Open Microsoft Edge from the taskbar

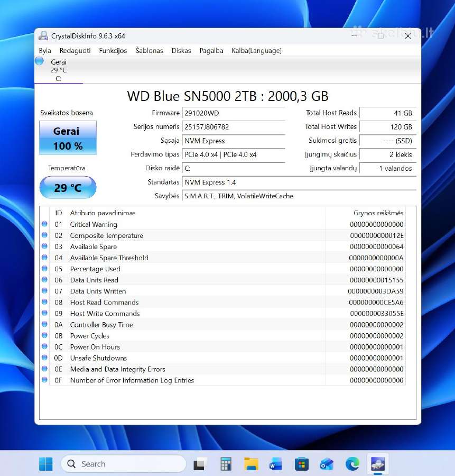[x=352, y=464]
